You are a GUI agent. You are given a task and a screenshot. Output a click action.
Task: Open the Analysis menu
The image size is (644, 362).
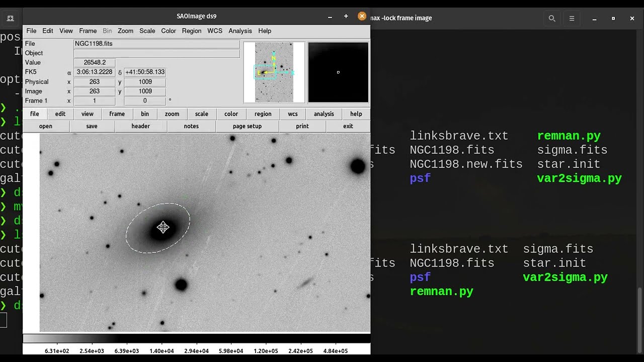click(x=240, y=31)
